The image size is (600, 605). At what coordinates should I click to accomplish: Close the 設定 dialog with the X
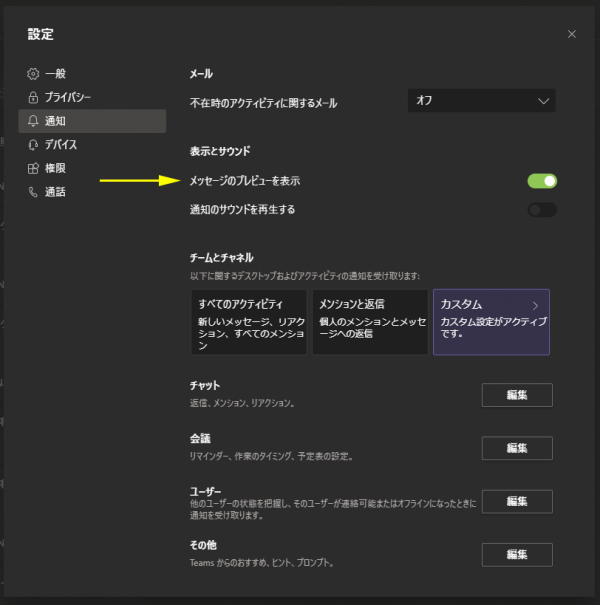click(x=572, y=34)
